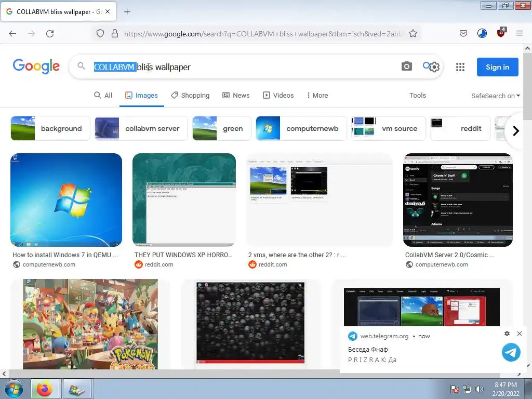Dismiss the Telegram notification
This screenshot has width=532, height=399.
520,334
